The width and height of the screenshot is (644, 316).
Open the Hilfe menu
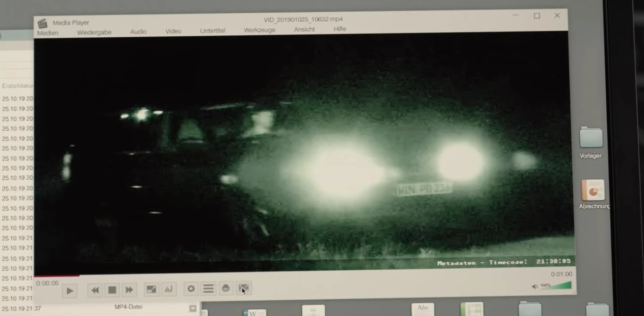pos(340,29)
